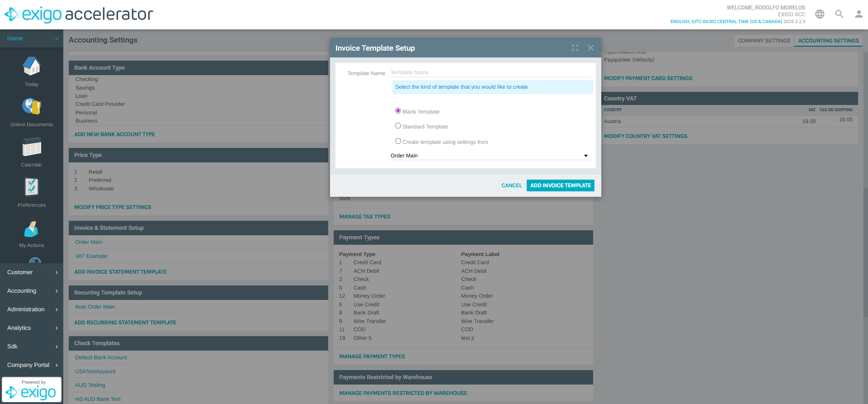Click the search magnifier icon
The height and width of the screenshot is (404, 868).
pos(839,14)
